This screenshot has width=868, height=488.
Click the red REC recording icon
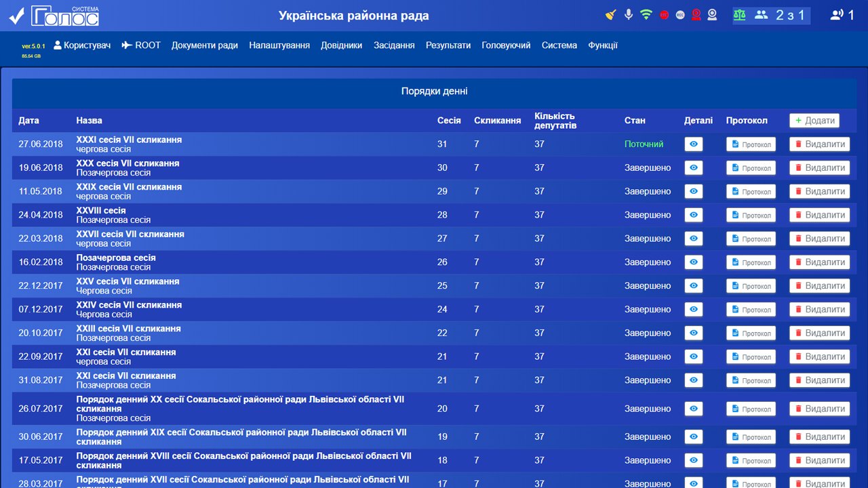click(x=665, y=15)
